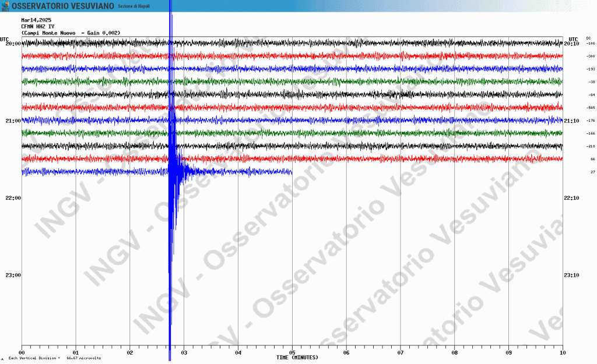
Task: Click the '02' minute tick label
Action: [130, 353]
